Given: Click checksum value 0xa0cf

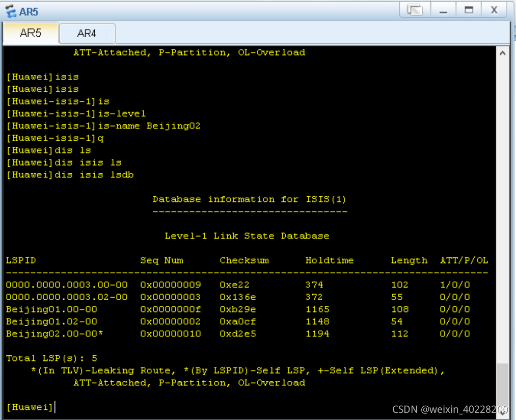Looking at the screenshot, I should (x=237, y=321).
